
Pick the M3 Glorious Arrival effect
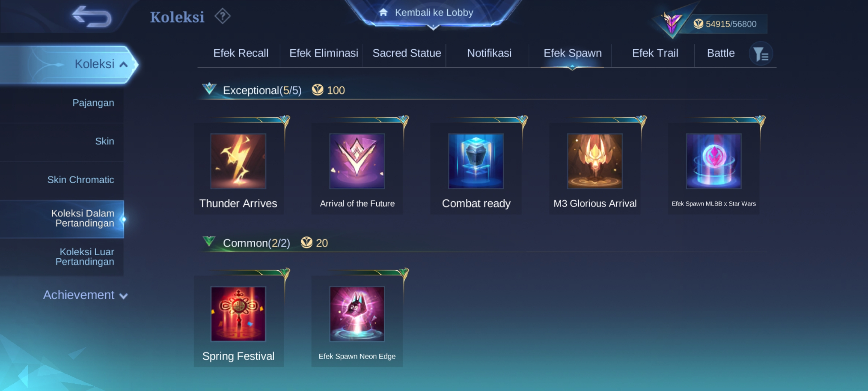click(x=595, y=161)
